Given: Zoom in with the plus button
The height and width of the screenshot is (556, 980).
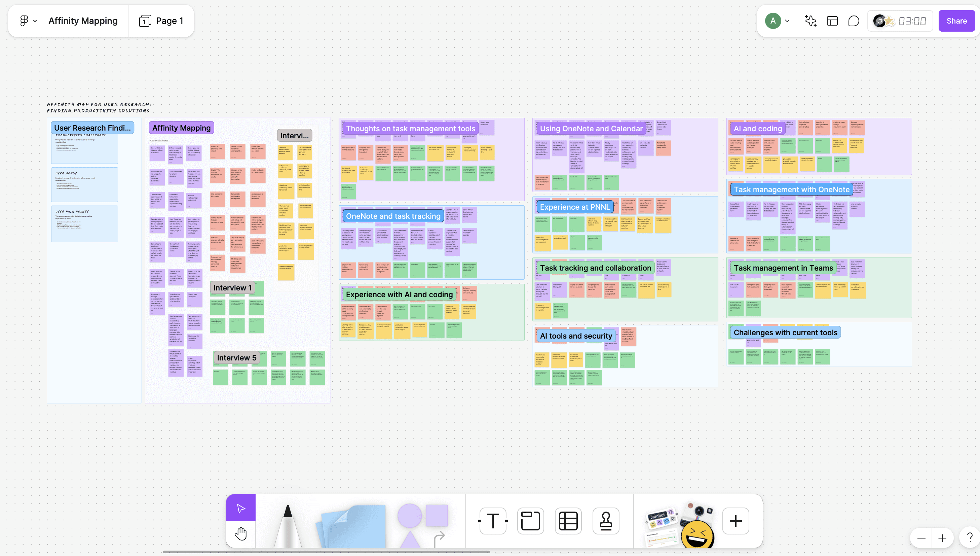Looking at the screenshot, I should (942, 538).
